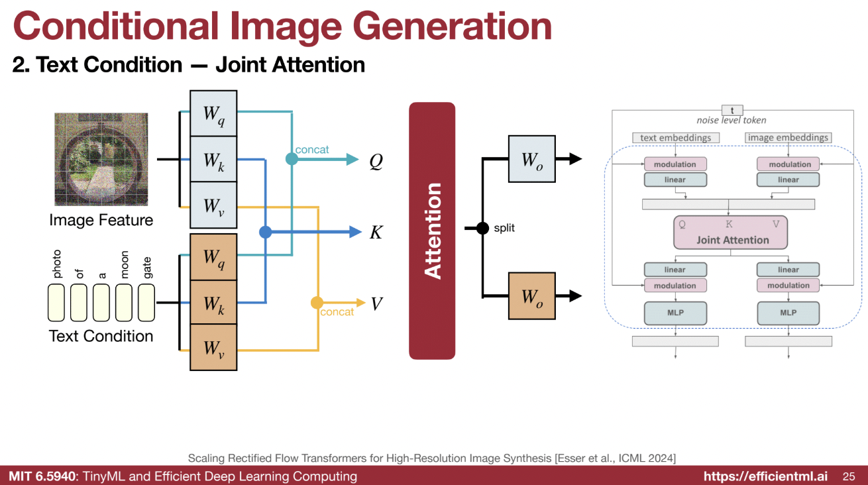This screenshot has height=485, width=868.
Task: Select the orange W_o output box
Action: point(531,296)
